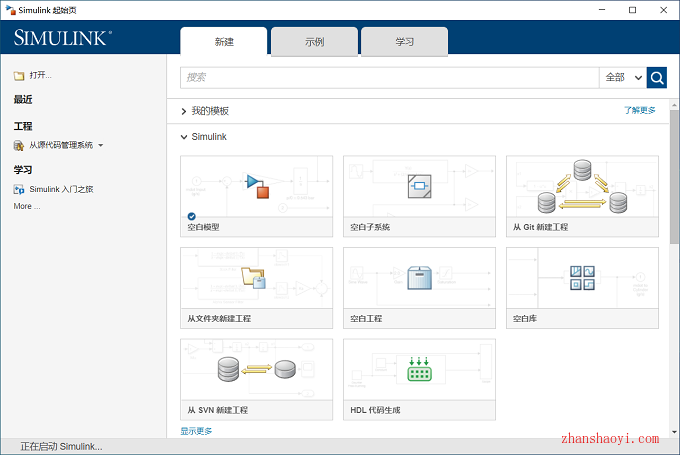Select the 从文件夹新建工程 label
The image size is (680, 455).
pos(219,318)
